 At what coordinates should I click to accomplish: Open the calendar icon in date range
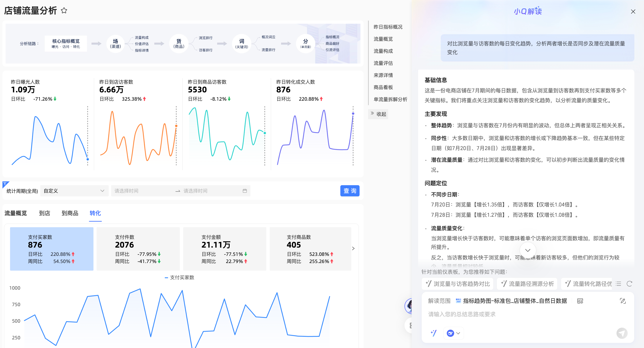245,191
